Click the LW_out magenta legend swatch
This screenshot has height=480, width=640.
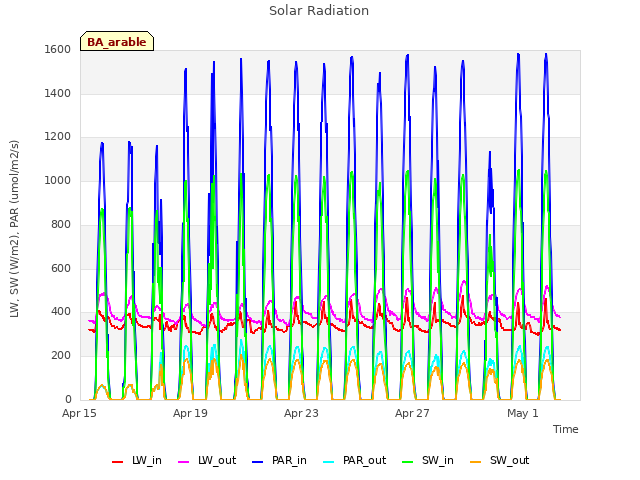[184, 462]
